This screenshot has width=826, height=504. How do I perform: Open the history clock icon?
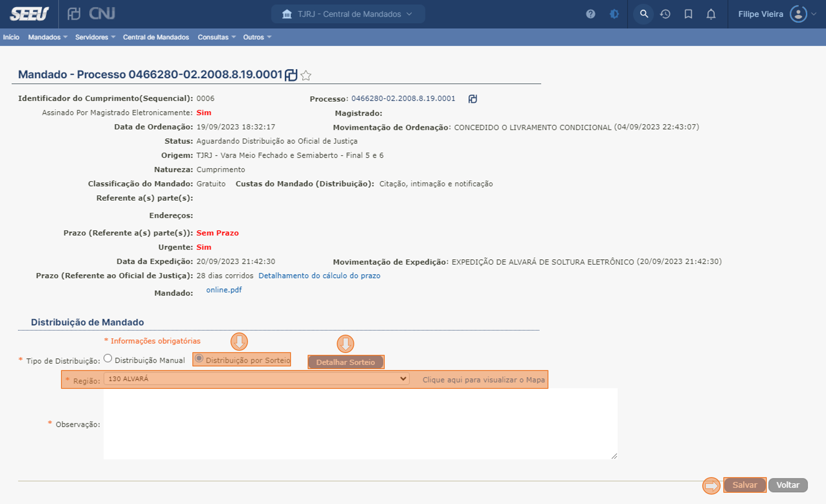coord(665,14)
